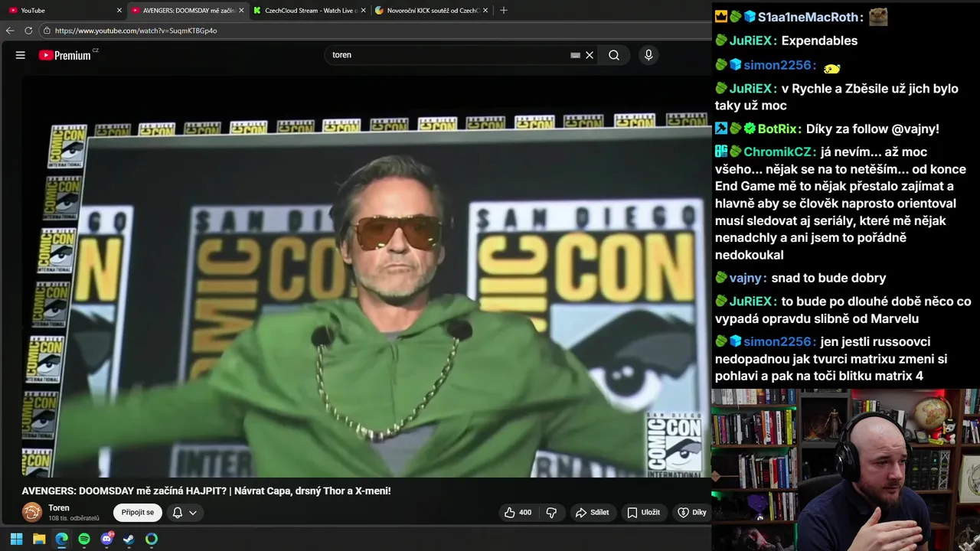Image resolution: width=980 pixels, height=551 pixels.
Task: Close the Novoroční KICK soutěž tab
Action: (x=485, y=11)
